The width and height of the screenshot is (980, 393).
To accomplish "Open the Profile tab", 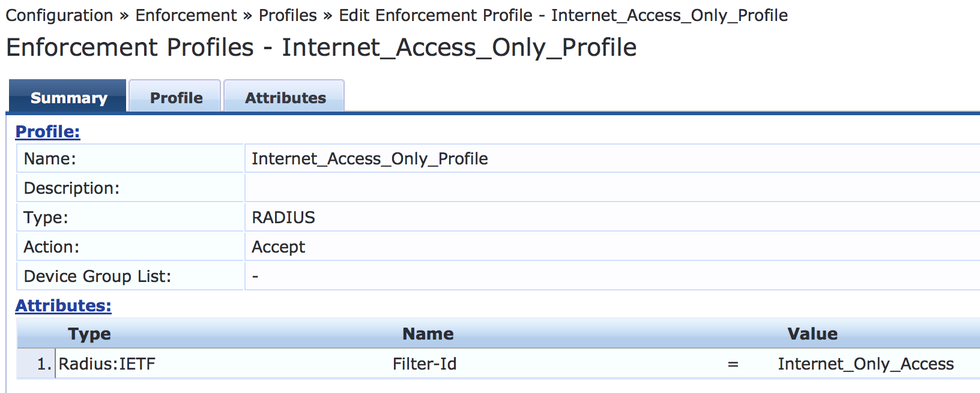I will (176, 98).
